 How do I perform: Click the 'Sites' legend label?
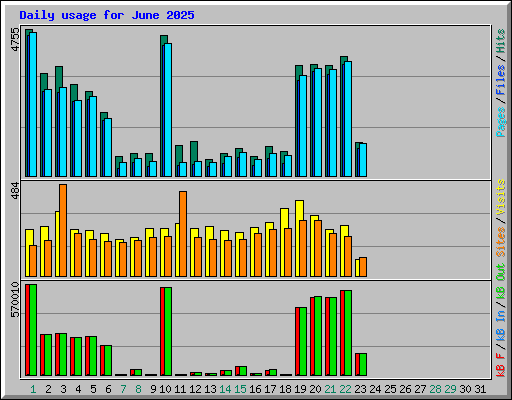coord(501,242)
